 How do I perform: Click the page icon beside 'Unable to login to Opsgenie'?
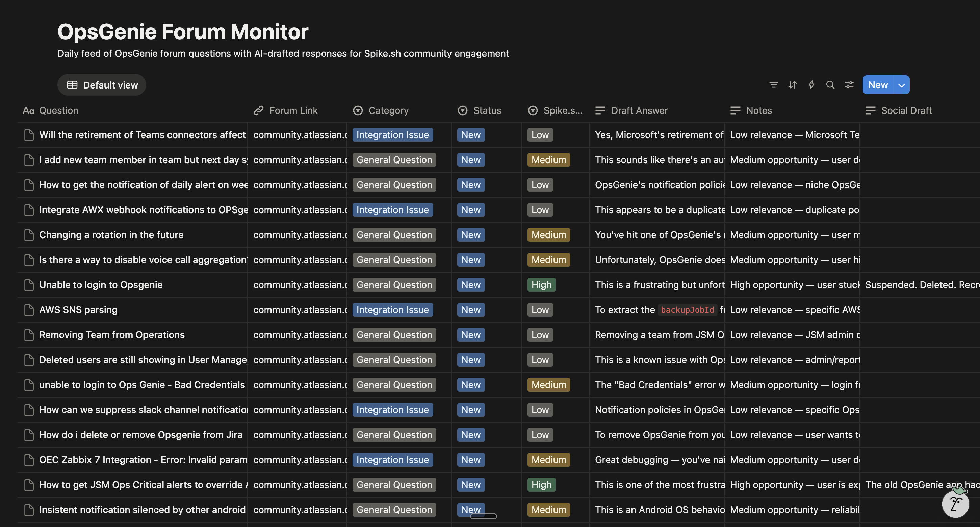[x=29, y=285]
